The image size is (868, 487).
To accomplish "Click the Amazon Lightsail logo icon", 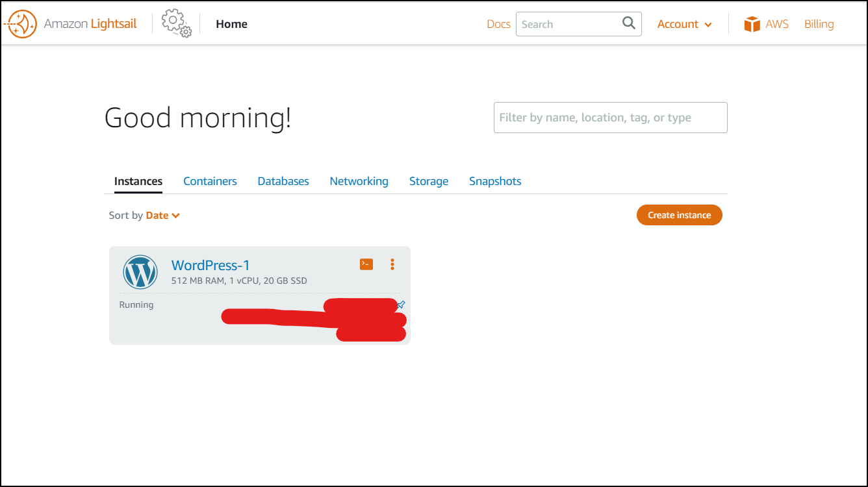I will tap(20, 24).
